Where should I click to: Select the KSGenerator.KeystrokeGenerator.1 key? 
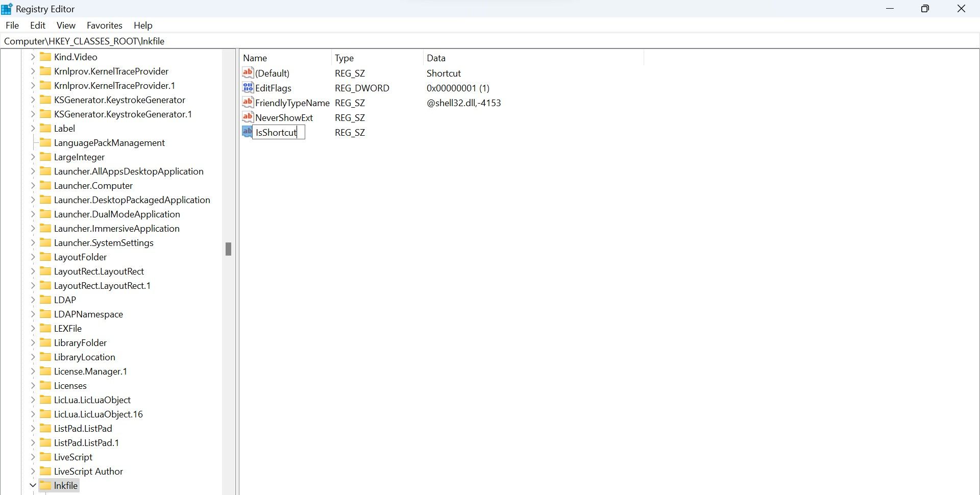point(123,114)
